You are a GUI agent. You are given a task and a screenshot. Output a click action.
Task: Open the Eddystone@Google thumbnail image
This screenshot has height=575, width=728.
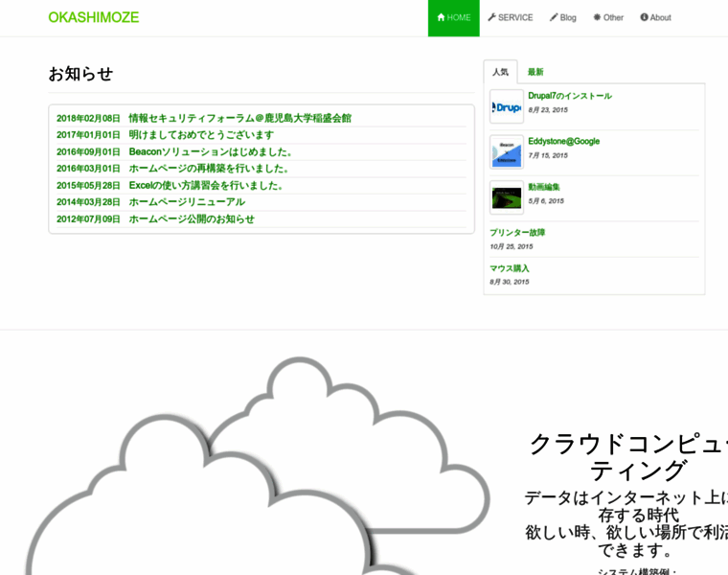click(507, 152)
